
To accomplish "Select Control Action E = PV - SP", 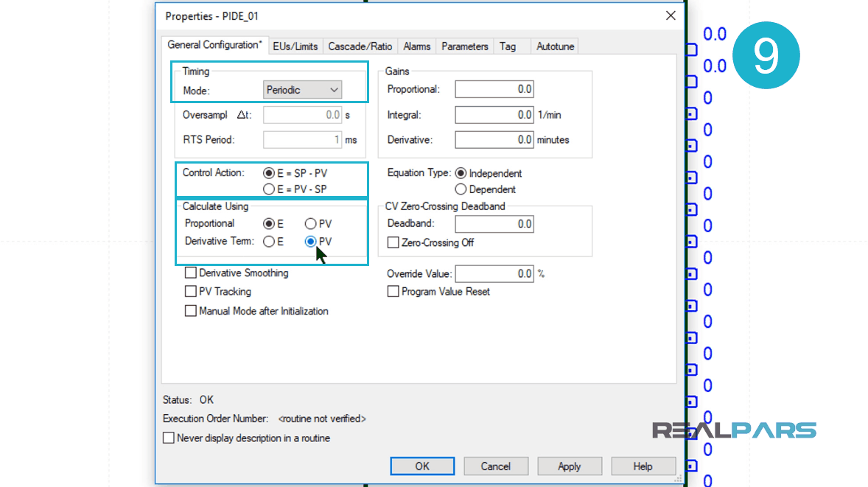I will pyautogui.click(x=269, y=189).
